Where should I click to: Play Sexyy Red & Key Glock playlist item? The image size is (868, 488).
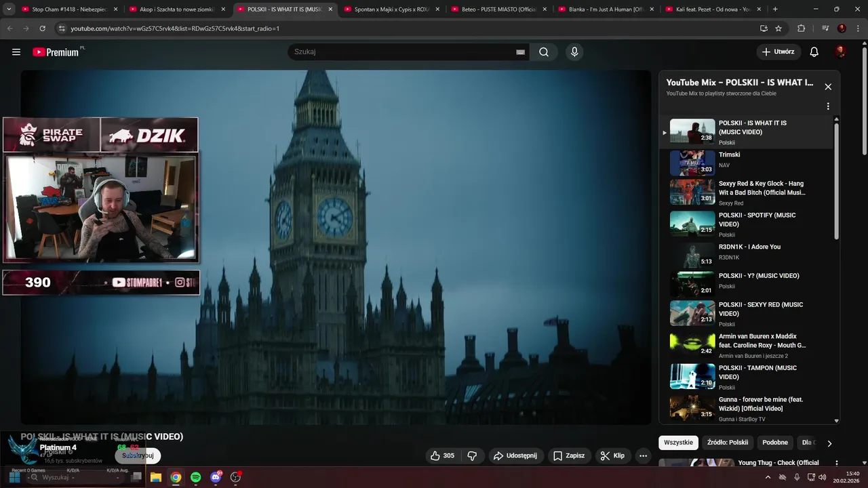pos(746,192)
